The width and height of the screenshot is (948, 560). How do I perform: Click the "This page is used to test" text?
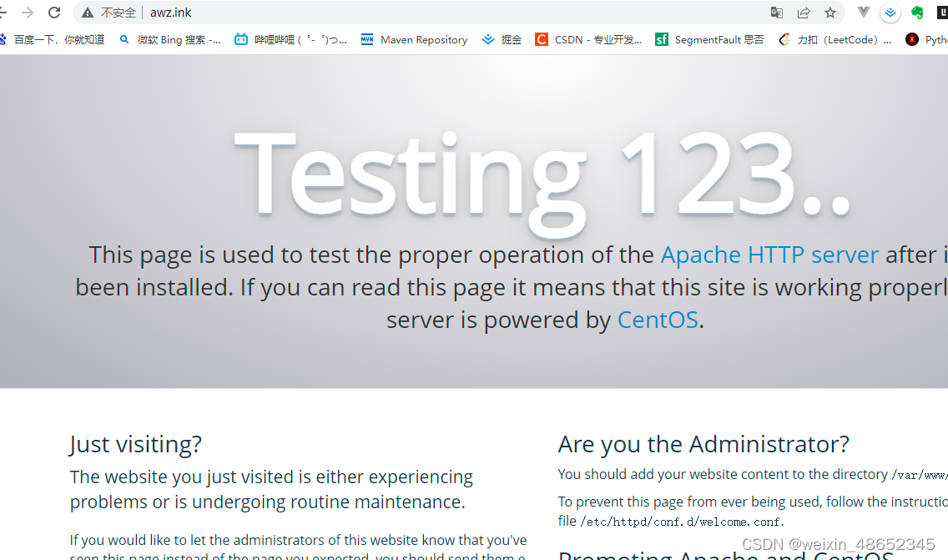tap(512, 287)
